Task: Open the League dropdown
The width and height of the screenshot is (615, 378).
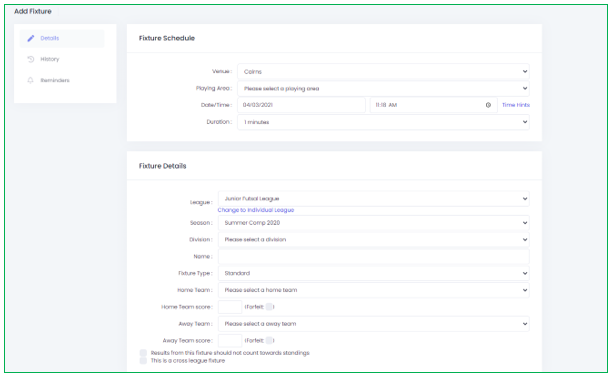Action: coord(373,198)
